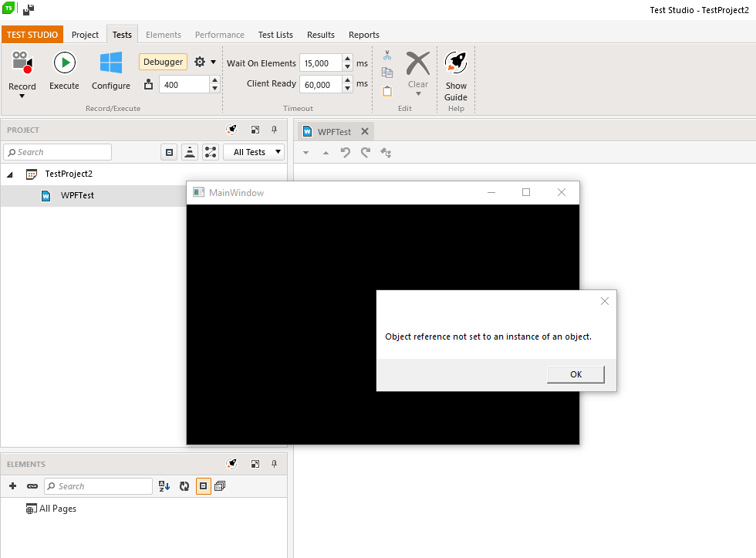
Task: Increase the 400 delay value
Action: [215, 80]
